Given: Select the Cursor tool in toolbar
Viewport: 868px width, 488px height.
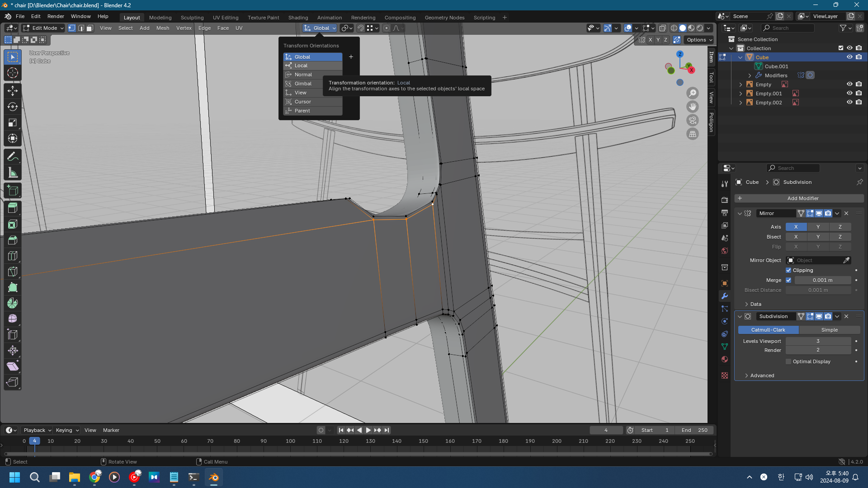Looking at the screenshot, I should pos(13,73).
